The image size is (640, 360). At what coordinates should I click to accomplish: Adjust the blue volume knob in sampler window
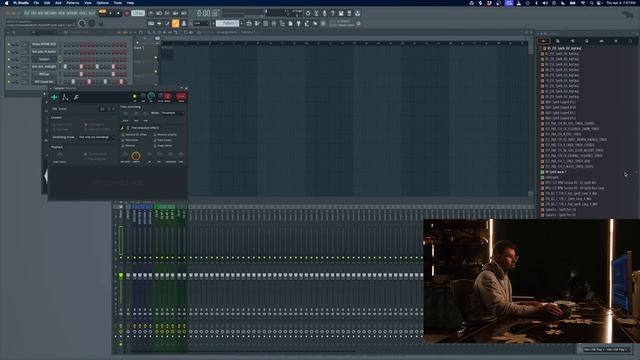(x=151, y=96)
